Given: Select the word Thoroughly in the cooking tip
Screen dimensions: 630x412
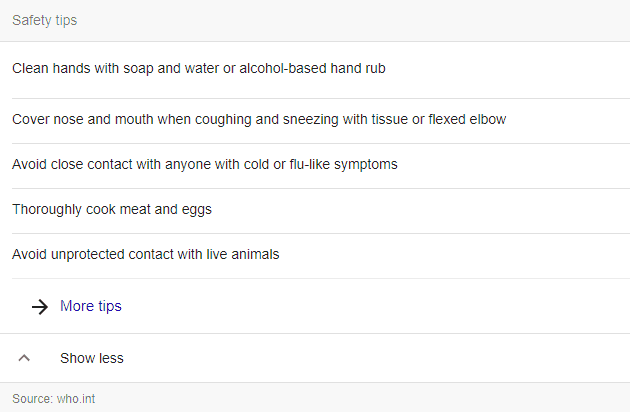Looking at the screenshot, I should [x=45, y=209].
